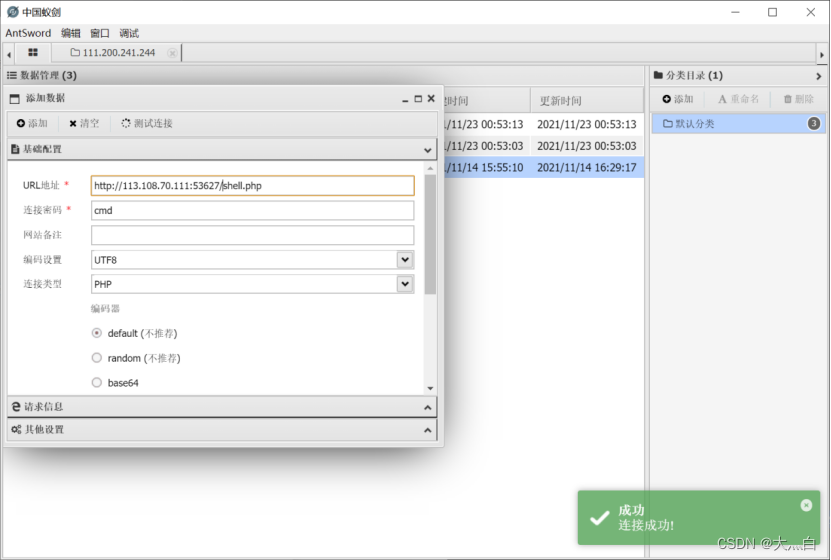
Task: Click the 分类目录 folder icon
Action: [x=658, y=75]
